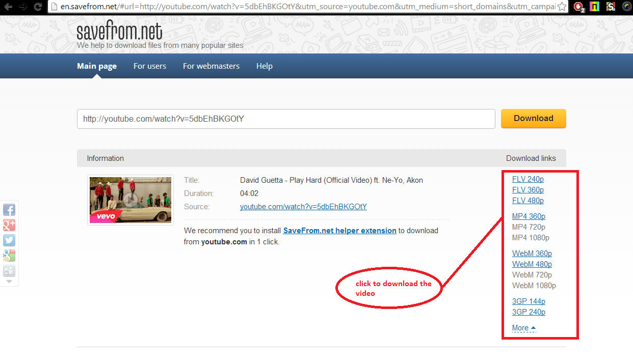Click the page icon in the address bar

55,7
